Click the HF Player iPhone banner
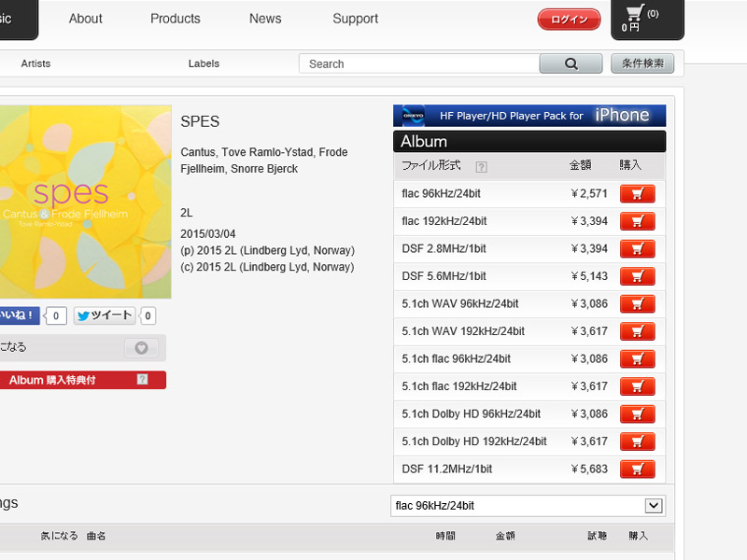This screenshot has width=747, height=560. click(529, 116)
